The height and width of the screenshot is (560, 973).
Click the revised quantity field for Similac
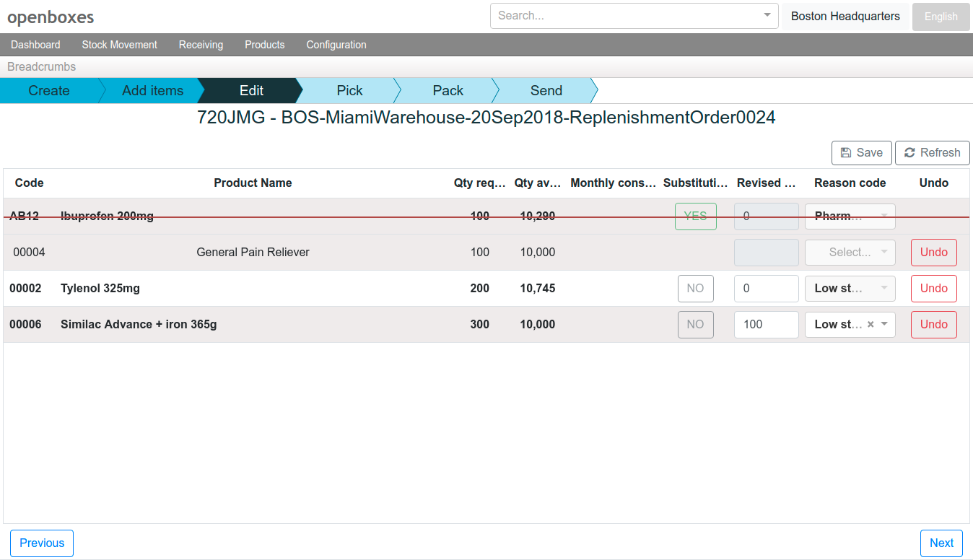tap(766, 325)
